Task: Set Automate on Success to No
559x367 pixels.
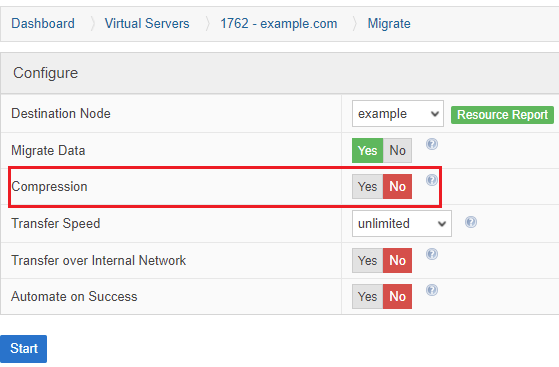Action: [398, 296]
